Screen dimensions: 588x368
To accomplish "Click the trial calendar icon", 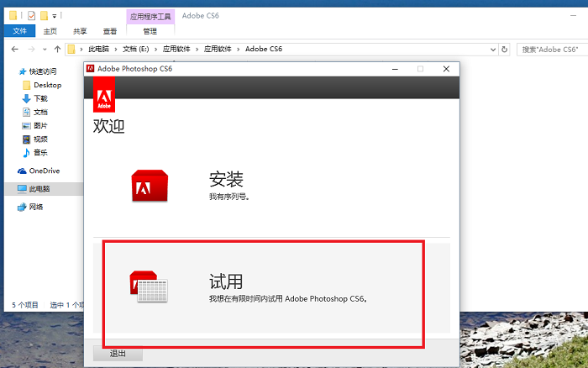I will tap(149, 287).
